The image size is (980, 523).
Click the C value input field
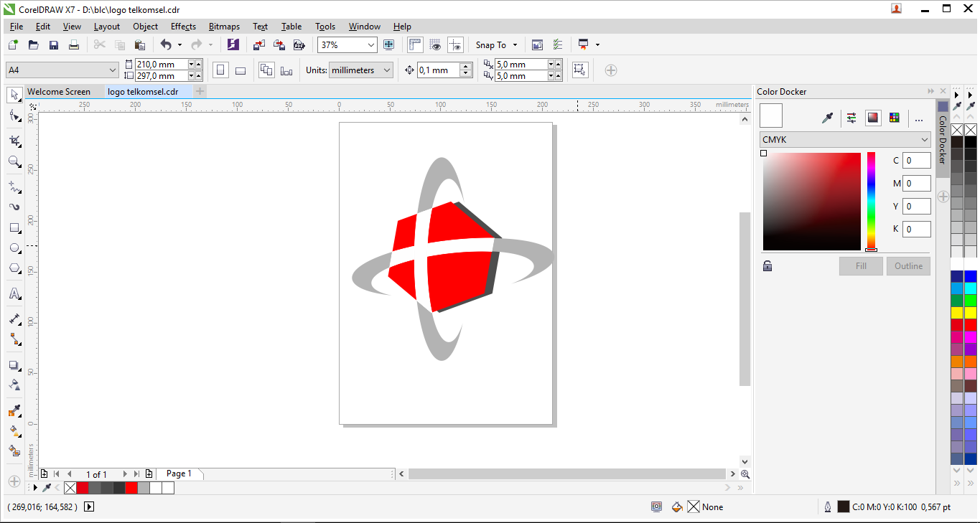click(917, 161)
